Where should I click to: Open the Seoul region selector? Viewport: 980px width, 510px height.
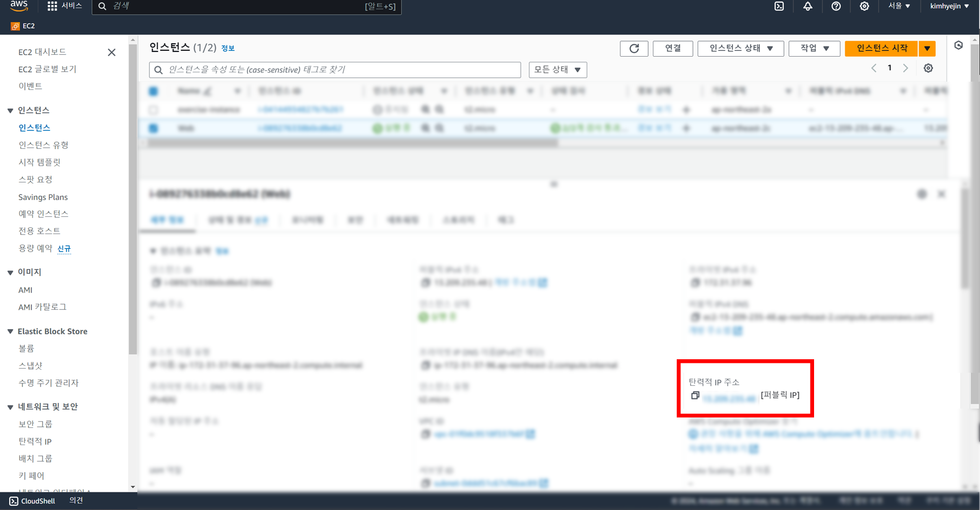899,6
